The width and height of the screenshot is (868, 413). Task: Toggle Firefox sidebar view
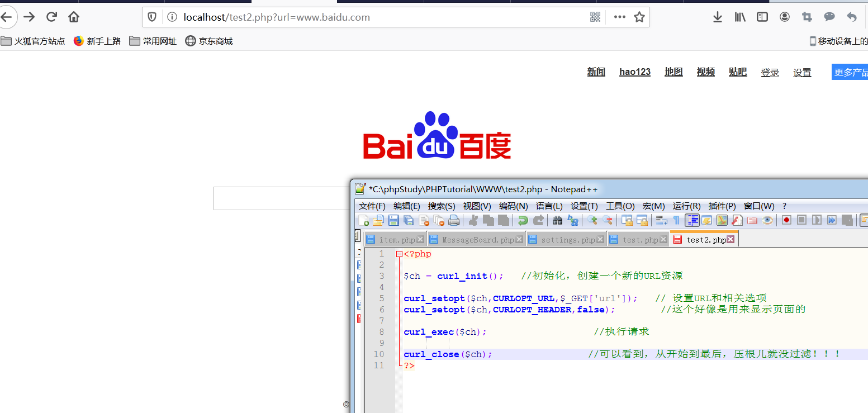point(762,17)
